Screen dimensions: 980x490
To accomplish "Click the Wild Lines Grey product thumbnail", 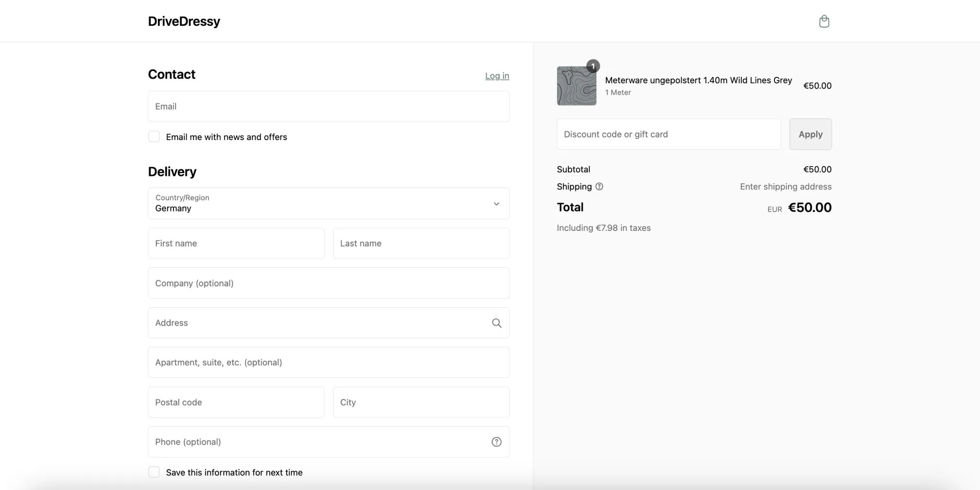I will point(577,86).
